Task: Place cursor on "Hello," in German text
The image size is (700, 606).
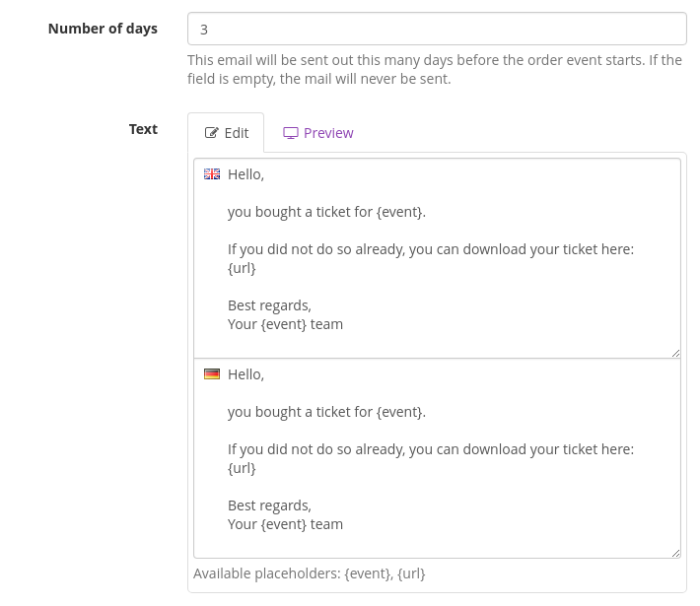Action: pos(246,374)
